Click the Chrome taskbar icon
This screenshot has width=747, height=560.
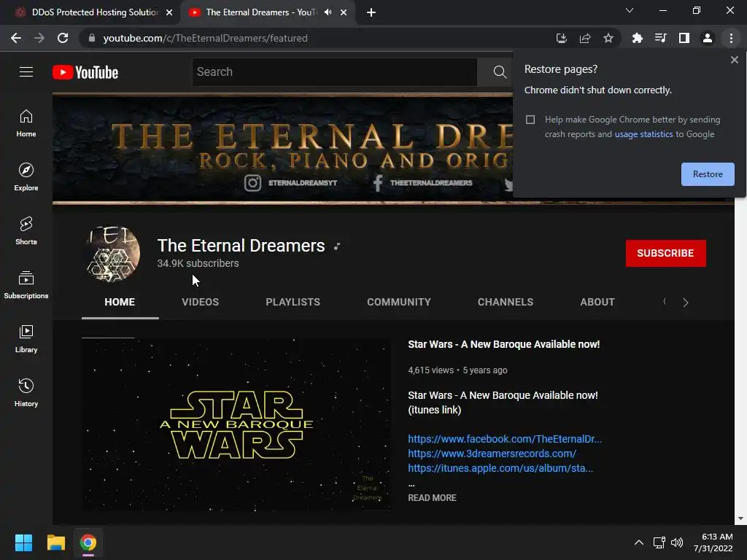pyautogui.click(x=88, y=542)
